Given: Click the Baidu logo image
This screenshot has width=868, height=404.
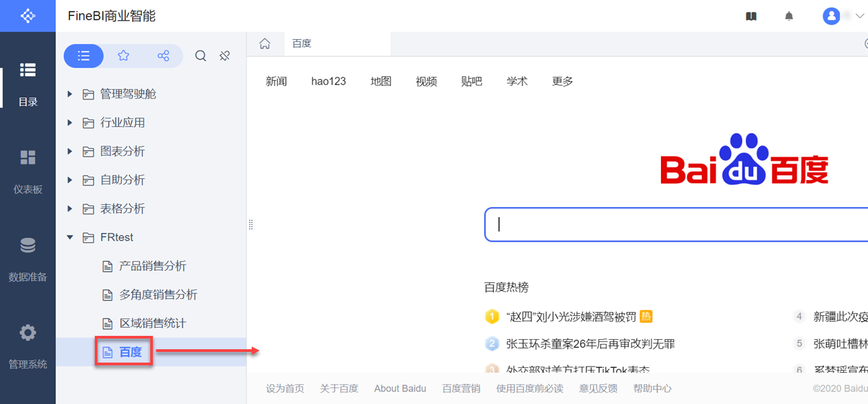Looking at the screenshot, I should point(744,159).
